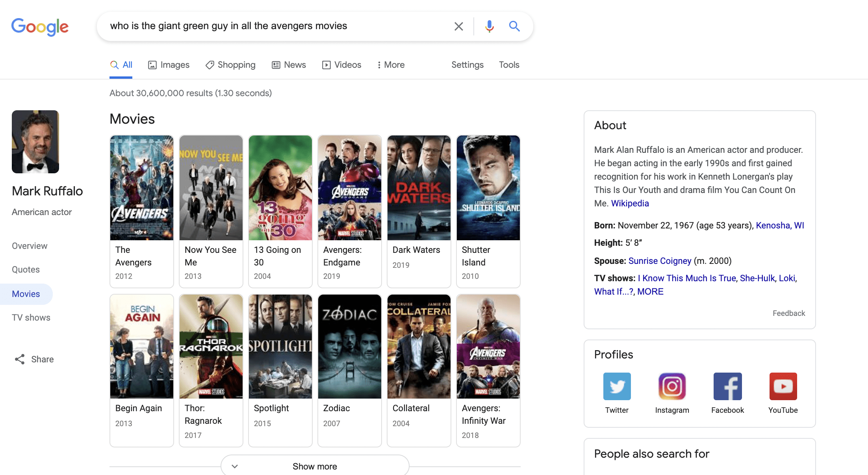This screenshot has height=475, width=868.
Task: Switch to the Videos tab
Action: click(341, 65)
